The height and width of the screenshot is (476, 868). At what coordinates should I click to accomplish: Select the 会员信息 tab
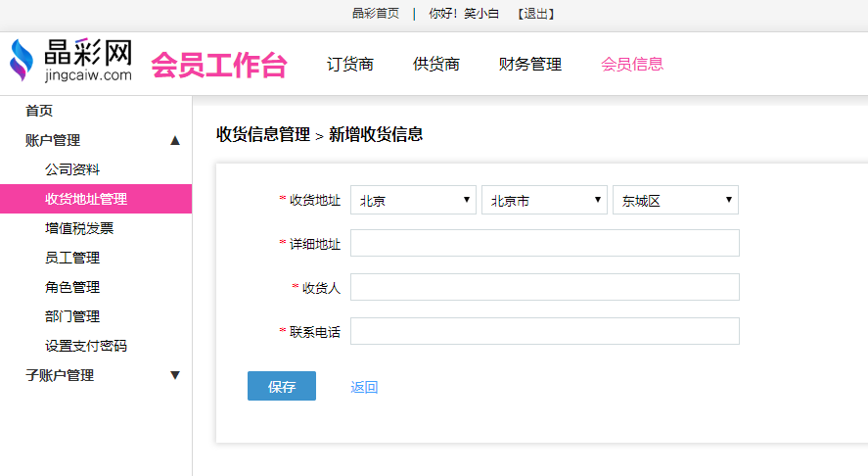pyautogui.click(x=632, y=65)
